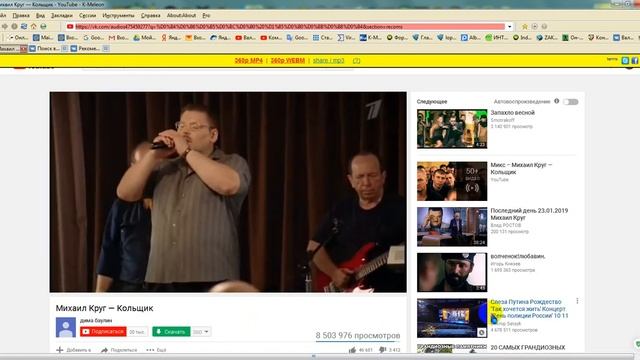Click the red Подписаться subscribe button
Image resolution: width=640 pixels, height=360 pixels.
click(x=103, y=332)
